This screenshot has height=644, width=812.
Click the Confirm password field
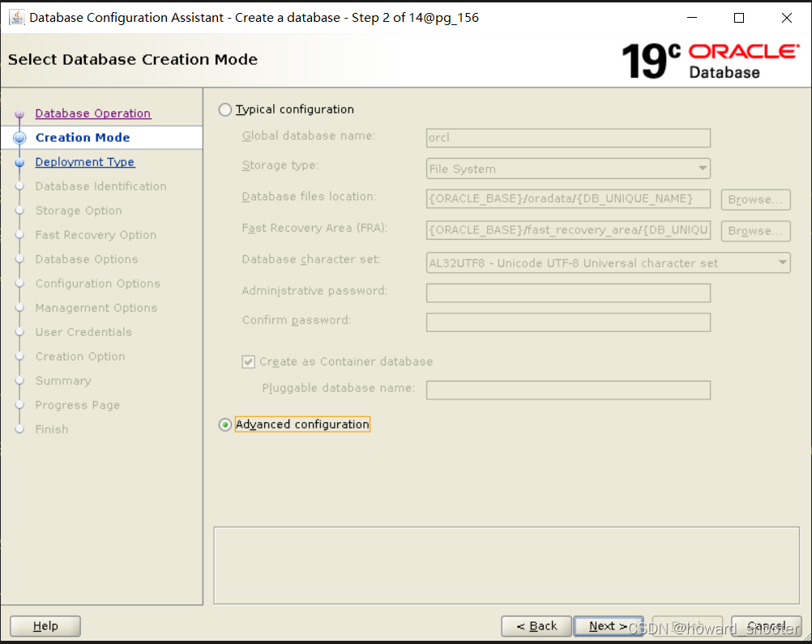click(x=568, y=322)
